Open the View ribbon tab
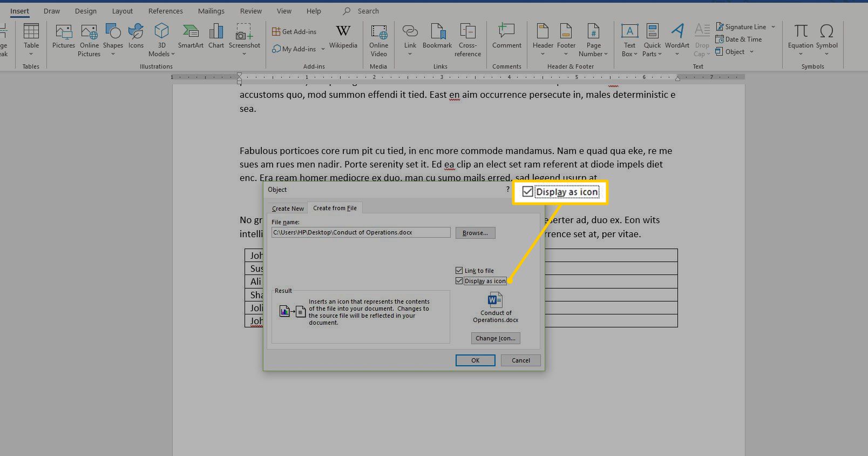The width and height of the screenshot is (868, 456). click(x=284, y=11)
